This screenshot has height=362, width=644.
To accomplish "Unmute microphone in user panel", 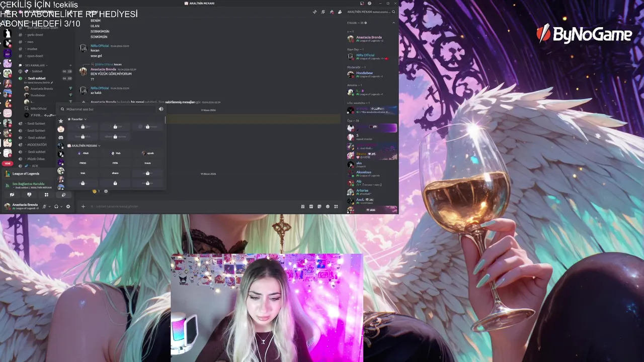I will pos(44,206).
